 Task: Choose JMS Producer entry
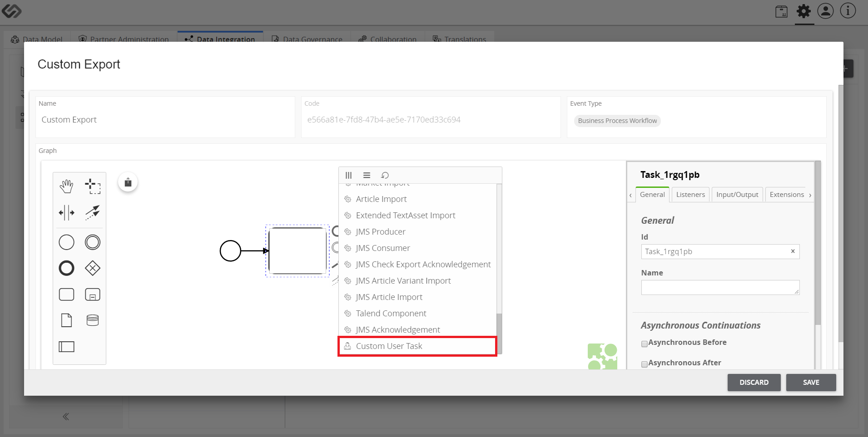pyautogui.click(x=418, y=232)
